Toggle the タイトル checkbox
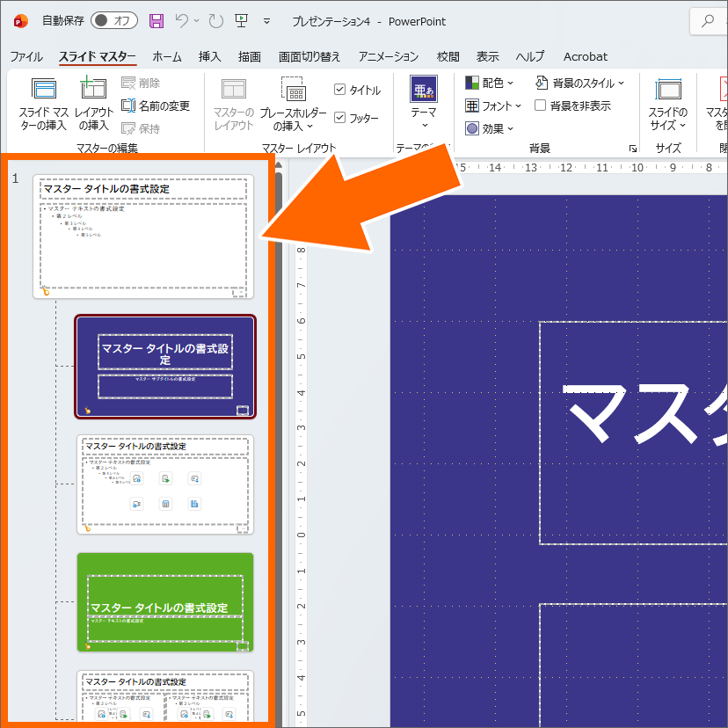Viewport: 728px width, 728px height. click(339, 88)
